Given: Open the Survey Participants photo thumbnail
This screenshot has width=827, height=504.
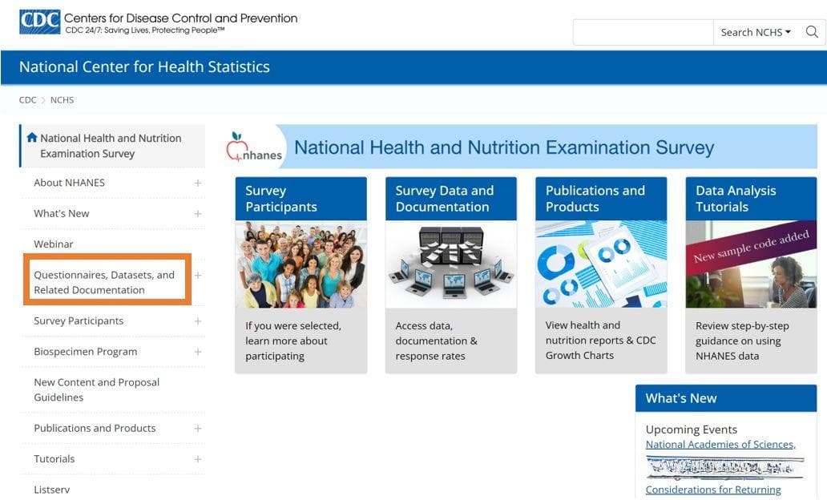Looking at the screenshot, I should (x=301, y=264).
